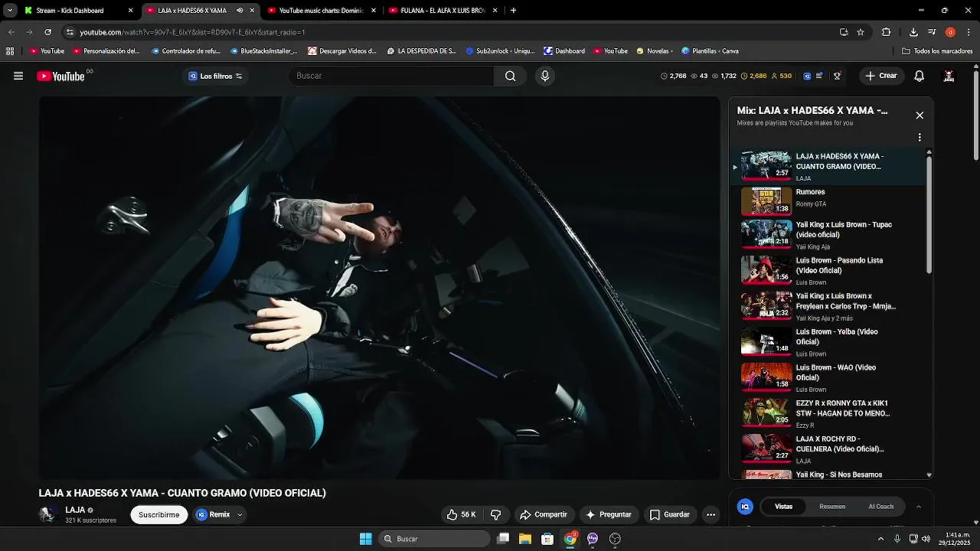Search with the magnifier button

(511, 76)
